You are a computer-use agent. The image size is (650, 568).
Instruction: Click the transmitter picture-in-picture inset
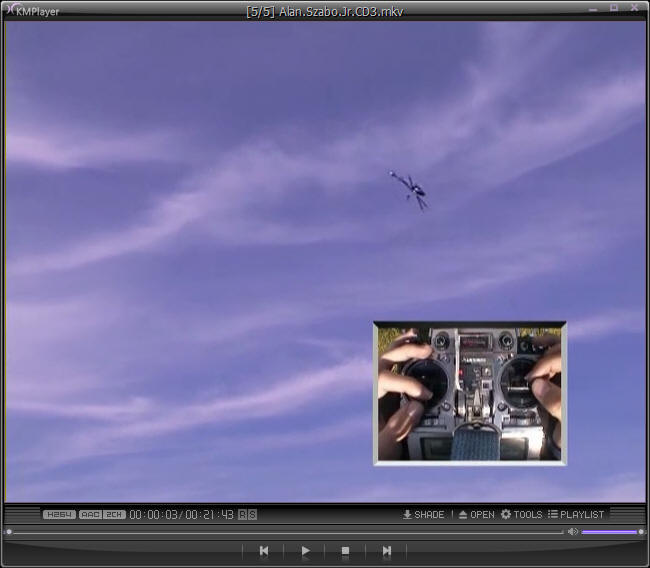(x=469, y=393)
